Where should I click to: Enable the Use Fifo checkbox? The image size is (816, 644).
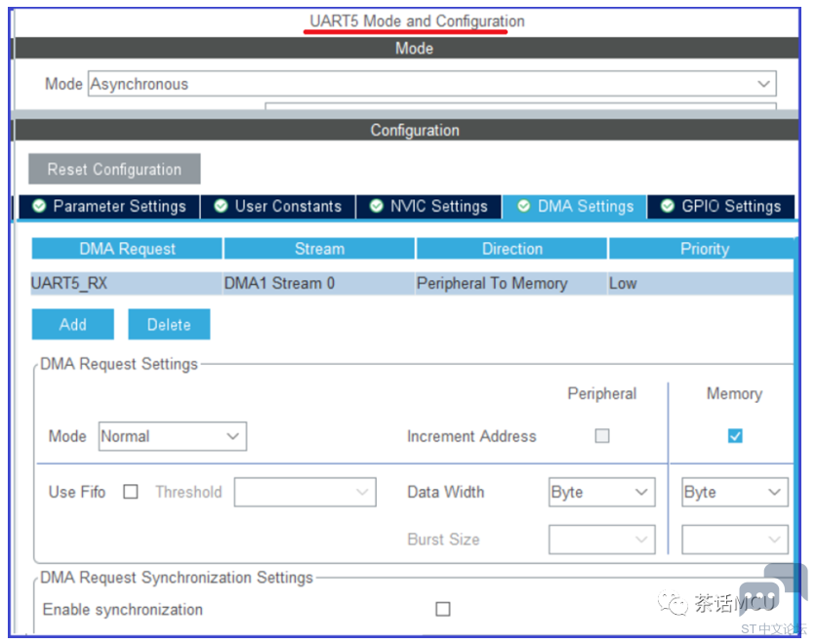(x=131, y=492)
